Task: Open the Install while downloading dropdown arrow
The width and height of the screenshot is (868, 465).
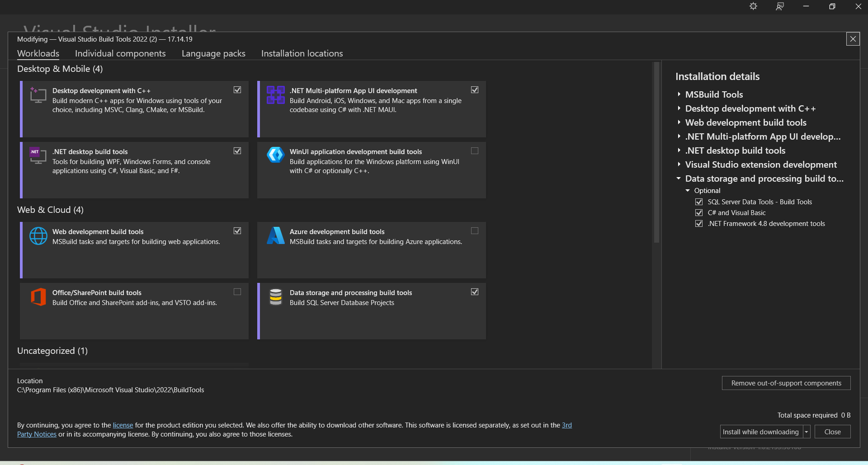Action: pyautogui.click(x=807, y=432)
